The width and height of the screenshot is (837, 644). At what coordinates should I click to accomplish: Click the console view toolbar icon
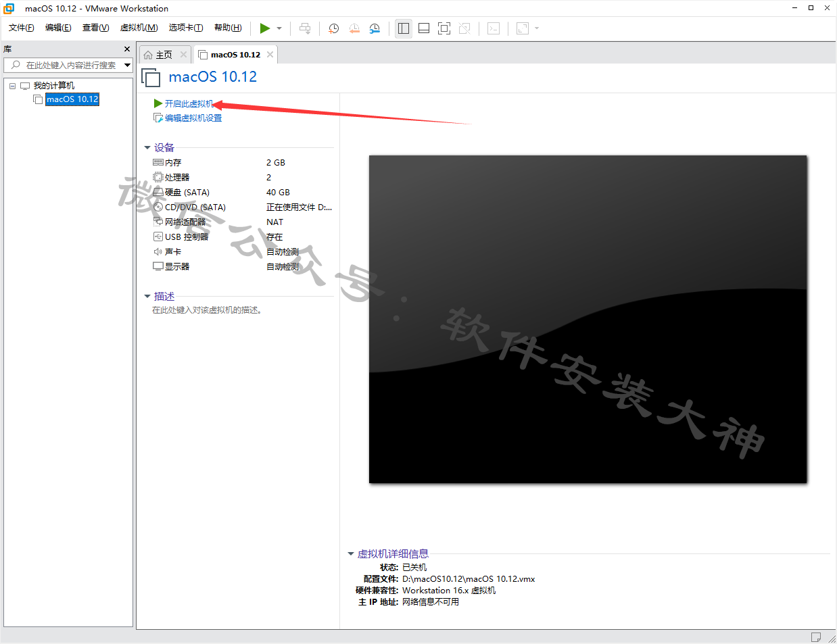[x=494, y=28]
